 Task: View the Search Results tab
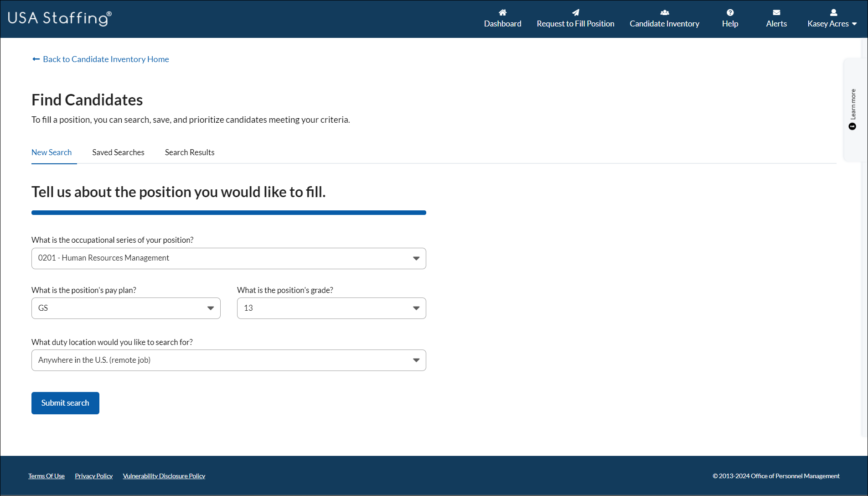click(189, 152)
